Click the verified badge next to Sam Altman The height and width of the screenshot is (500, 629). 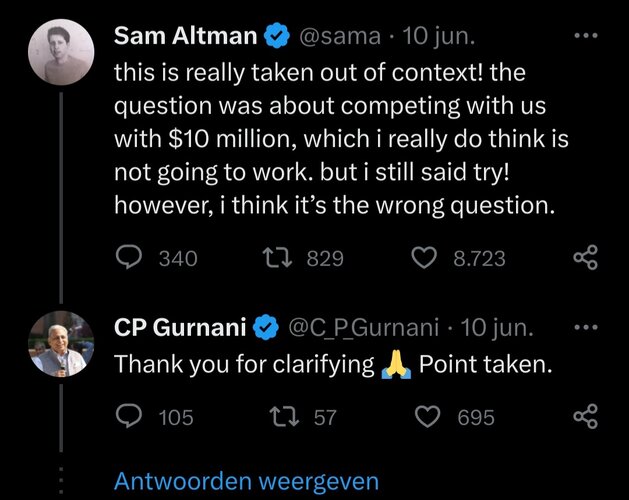277,36
